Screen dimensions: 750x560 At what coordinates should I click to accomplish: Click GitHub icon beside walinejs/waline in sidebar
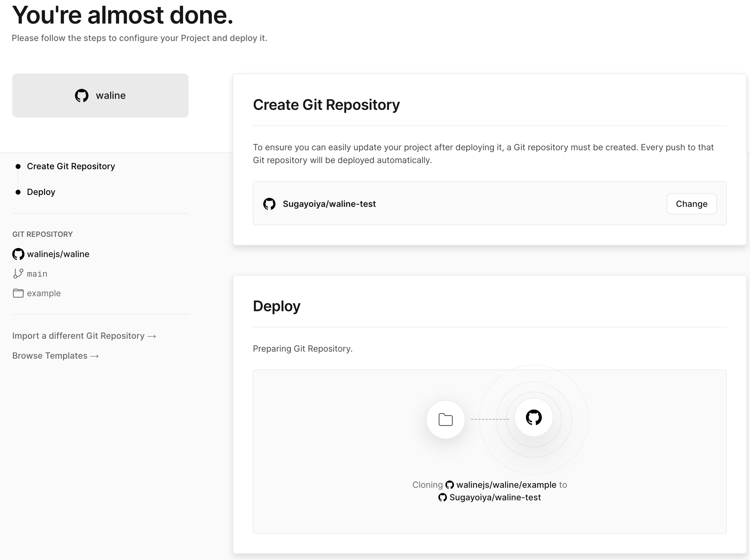click(x=18, y=254)
